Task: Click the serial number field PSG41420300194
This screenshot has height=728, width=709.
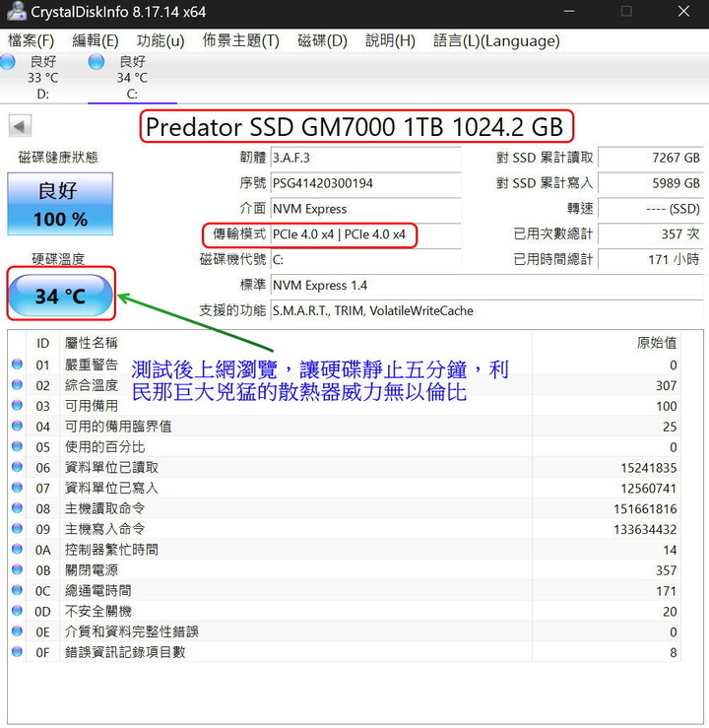Action: point(365,183)
